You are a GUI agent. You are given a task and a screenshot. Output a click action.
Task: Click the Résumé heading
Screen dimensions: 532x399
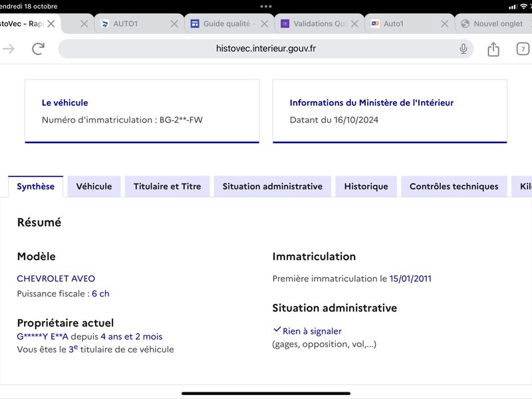point(39,223)
